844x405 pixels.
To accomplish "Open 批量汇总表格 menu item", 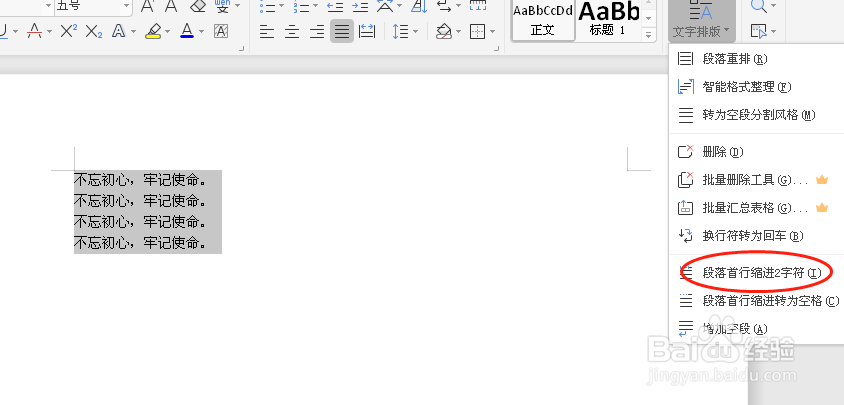I will click(756, 207).
